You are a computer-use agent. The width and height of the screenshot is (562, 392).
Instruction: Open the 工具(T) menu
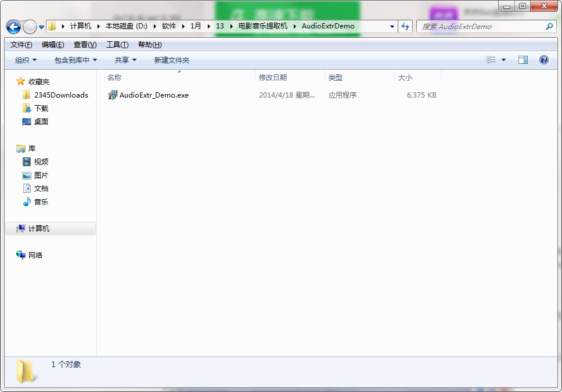[x=117, y=45]
